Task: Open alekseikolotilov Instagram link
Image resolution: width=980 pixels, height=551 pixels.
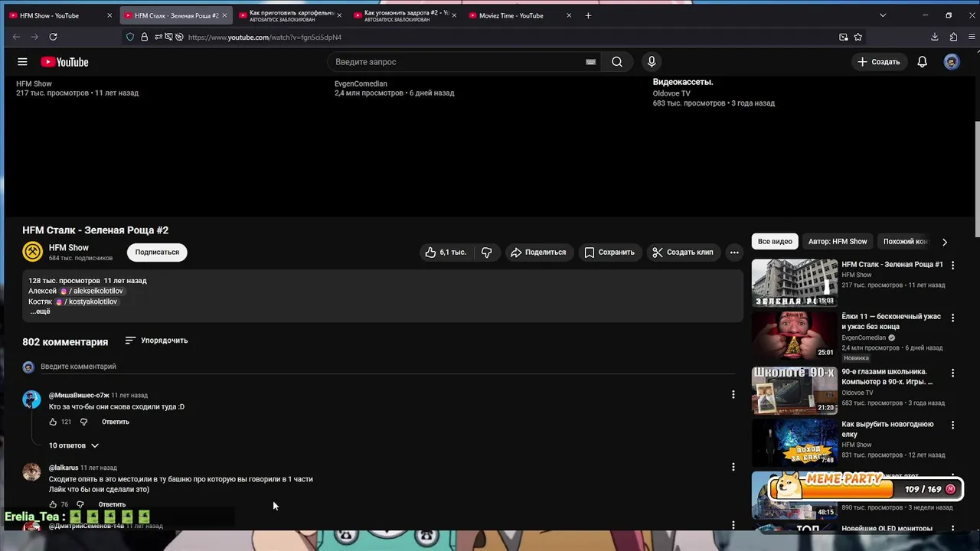Action: coord(92,291)
